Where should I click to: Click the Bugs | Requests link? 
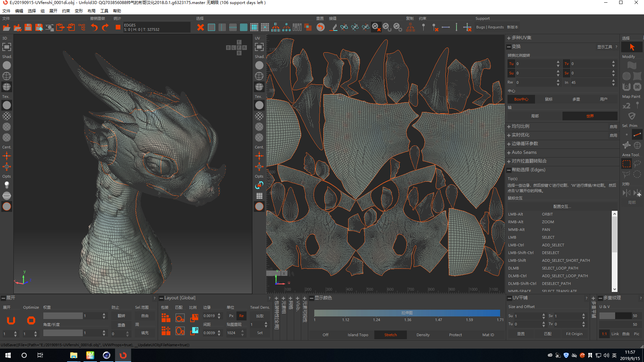(x=490, y=27)
